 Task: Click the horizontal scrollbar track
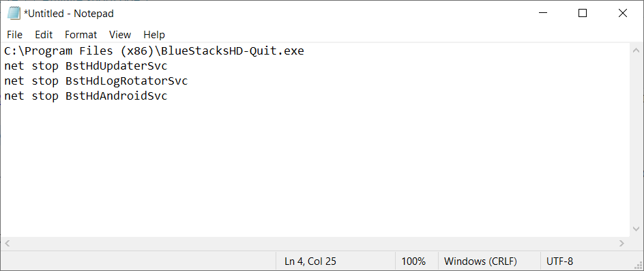pos(315,244)
